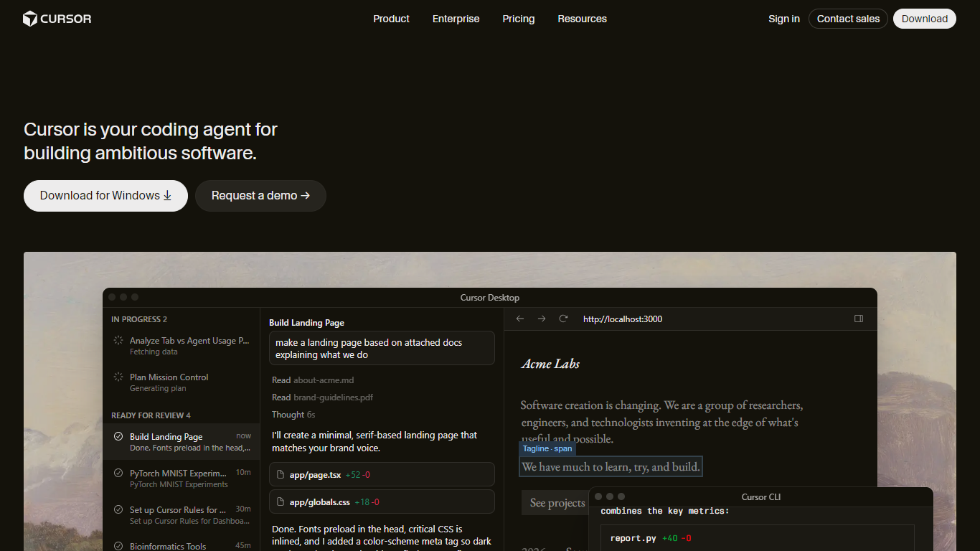The image size is (980, 551).
Task: Click Request a demo button
Action: coord(260,196)
